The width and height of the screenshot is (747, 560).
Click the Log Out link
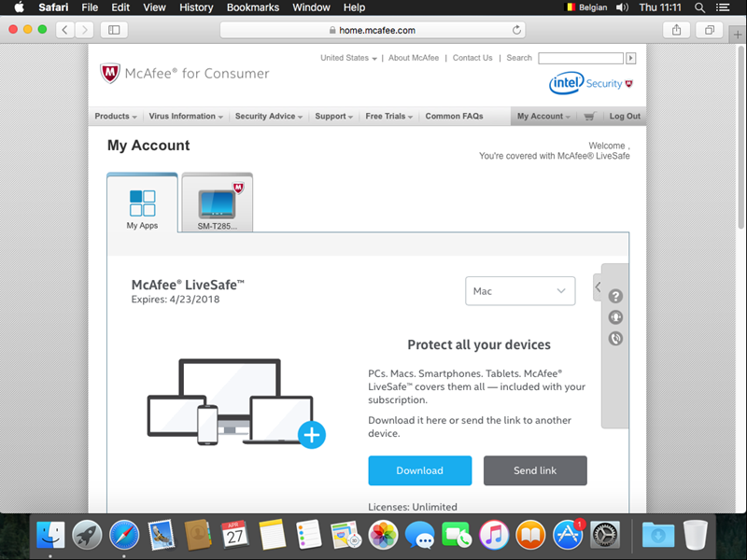point(625,116)
